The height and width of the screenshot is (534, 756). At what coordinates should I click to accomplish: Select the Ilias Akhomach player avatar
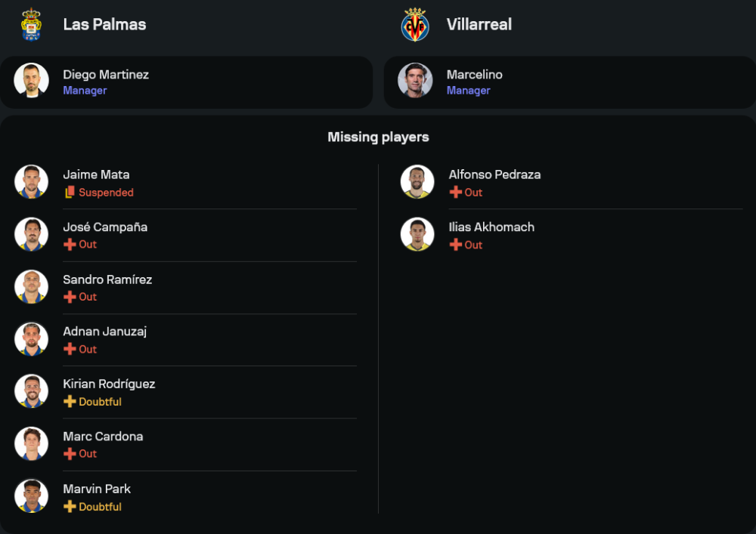coord(417,234)
